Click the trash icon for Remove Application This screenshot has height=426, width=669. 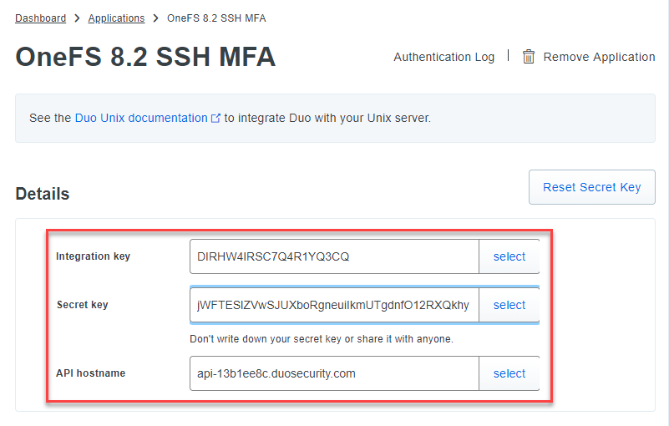(529, 57)
